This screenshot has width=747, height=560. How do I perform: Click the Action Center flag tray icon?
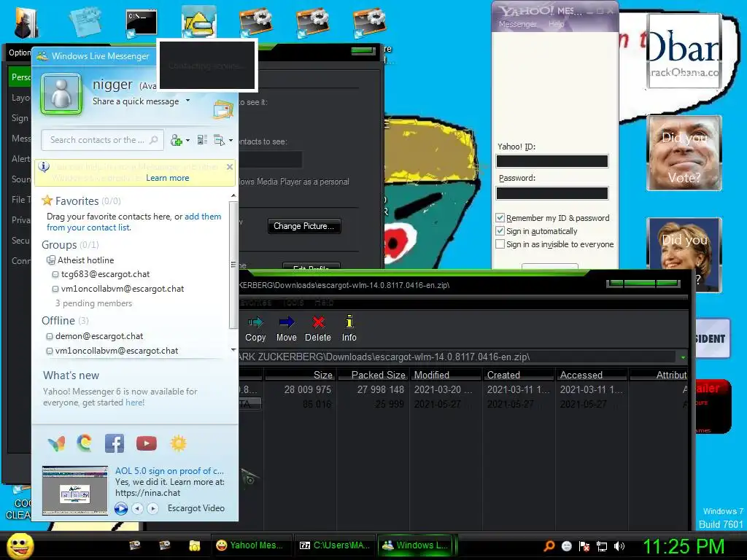pos(584,546)
